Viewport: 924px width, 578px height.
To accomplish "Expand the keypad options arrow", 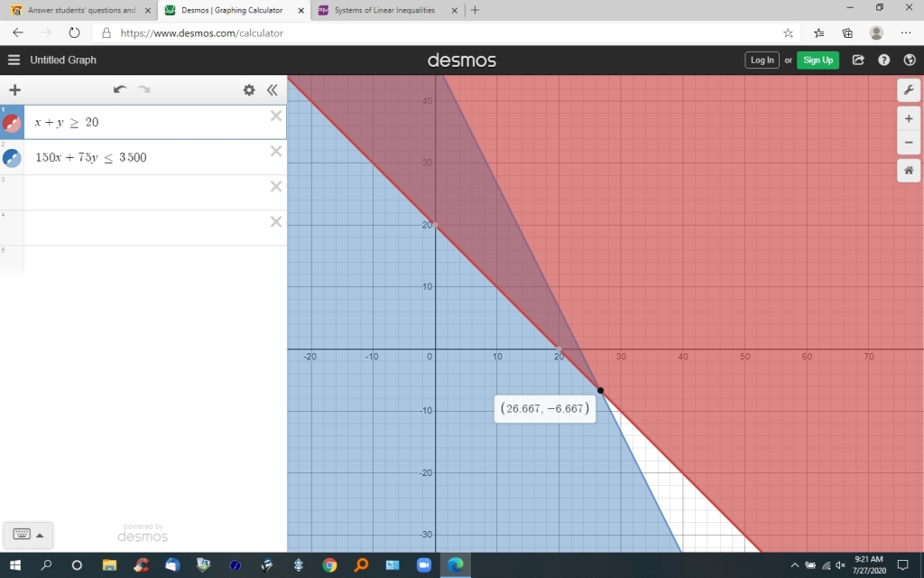I will 40,536.
